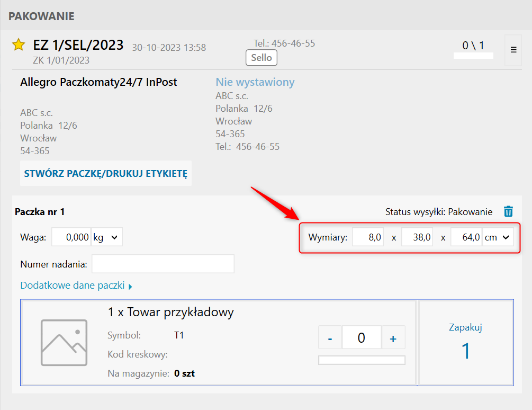Screen dimensions: 532x410
Task: Click the date 30-10-2023 13:58
Action: (169, 48)
